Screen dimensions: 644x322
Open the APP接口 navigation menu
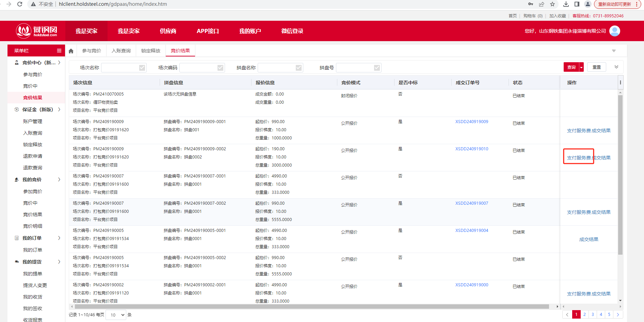pyautogui.click(x=208, y=31)
